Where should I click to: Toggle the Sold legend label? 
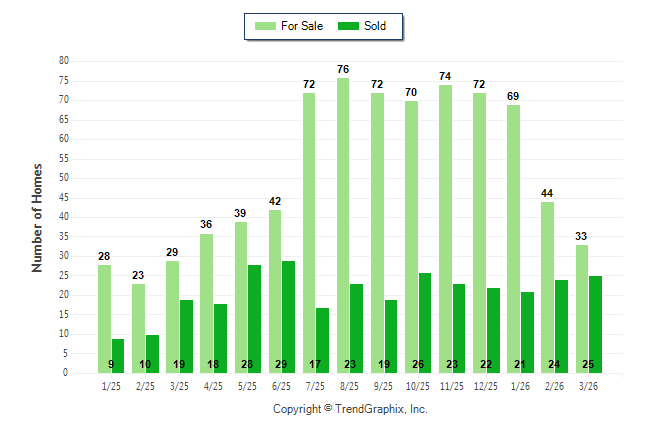coord(375,26)
